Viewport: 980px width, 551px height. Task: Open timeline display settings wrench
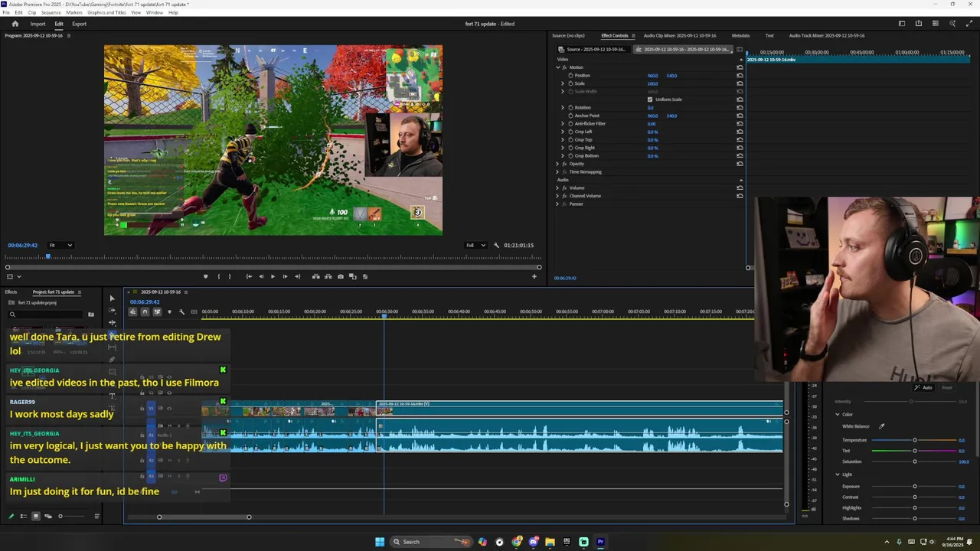[x=181, y=311]
